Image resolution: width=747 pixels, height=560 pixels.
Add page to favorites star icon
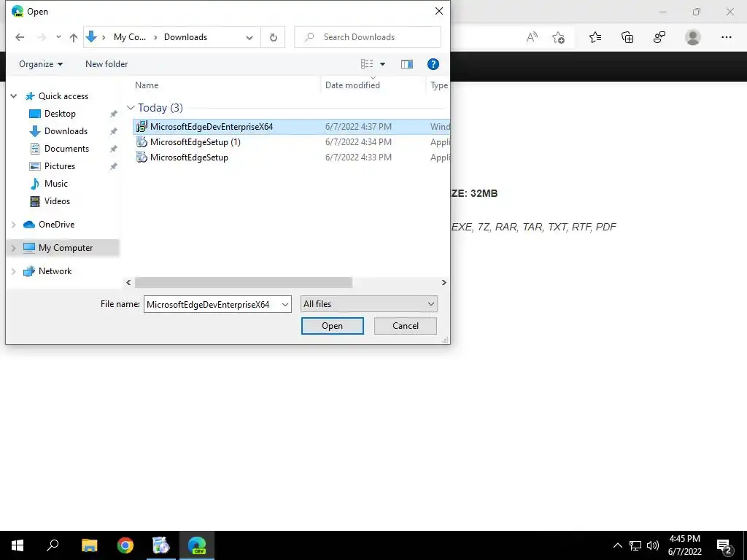(558, 37)
